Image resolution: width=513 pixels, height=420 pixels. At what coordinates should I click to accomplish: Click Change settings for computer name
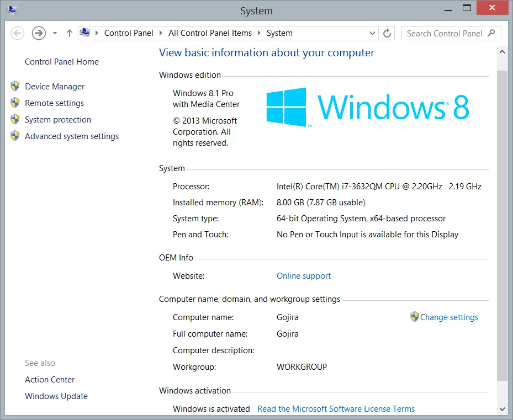click(x=449, y=317)
